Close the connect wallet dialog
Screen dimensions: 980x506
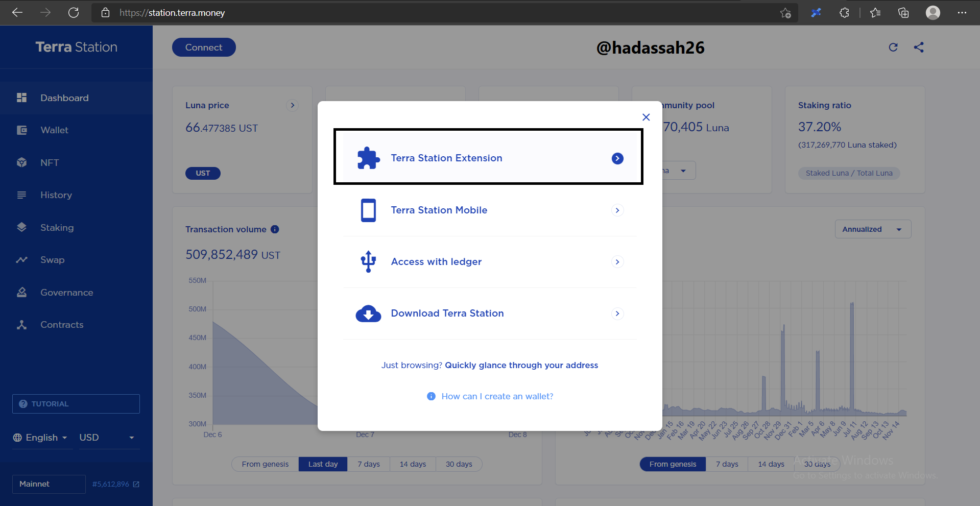coord(646,117)
